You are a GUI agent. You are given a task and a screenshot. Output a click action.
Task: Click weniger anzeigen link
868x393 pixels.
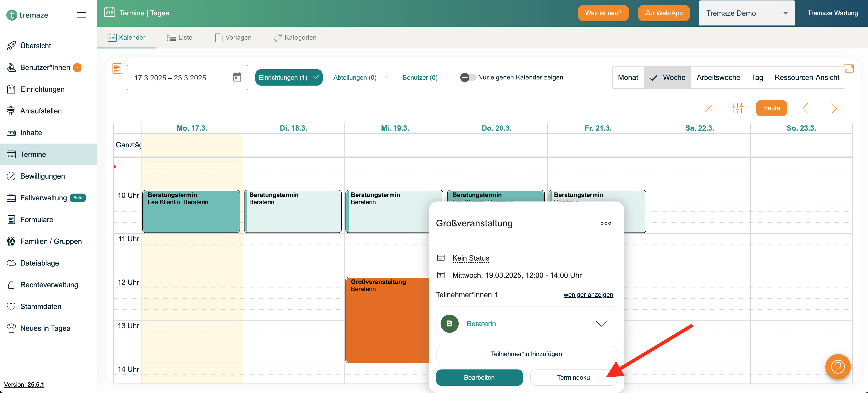(588, 295)
